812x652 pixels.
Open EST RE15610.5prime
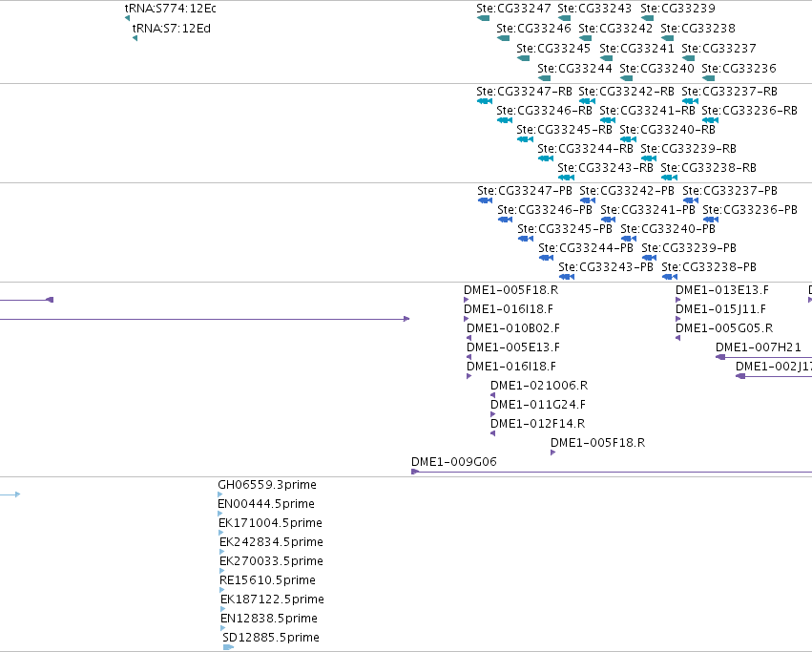click(x=268, y=580)
